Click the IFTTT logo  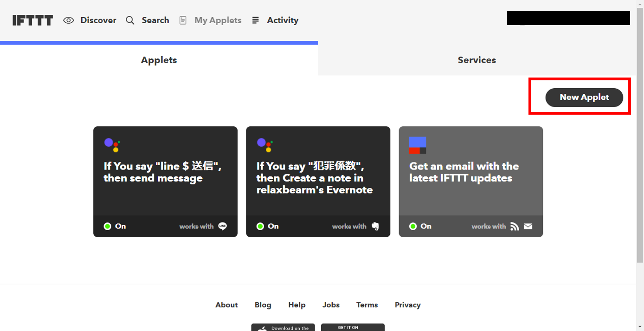pyautogui.click(x=32, y=20)
